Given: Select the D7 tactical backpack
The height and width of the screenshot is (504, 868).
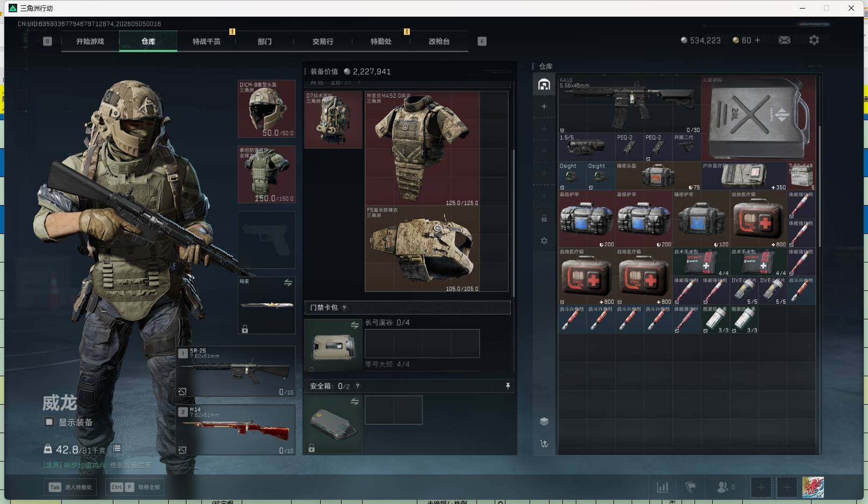Looking at the screenshot, I should (334, 120).
